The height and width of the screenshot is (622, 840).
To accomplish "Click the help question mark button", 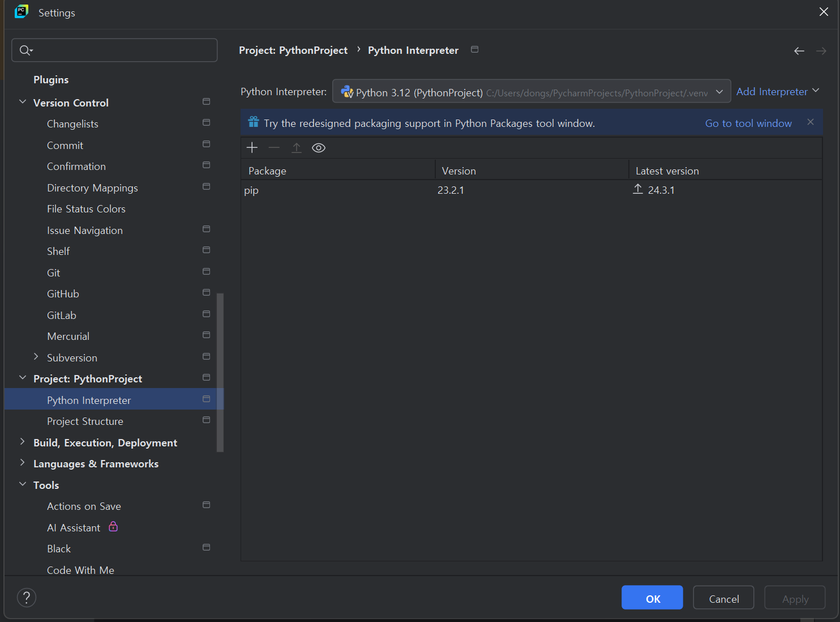I will click(x=27, y=598).
